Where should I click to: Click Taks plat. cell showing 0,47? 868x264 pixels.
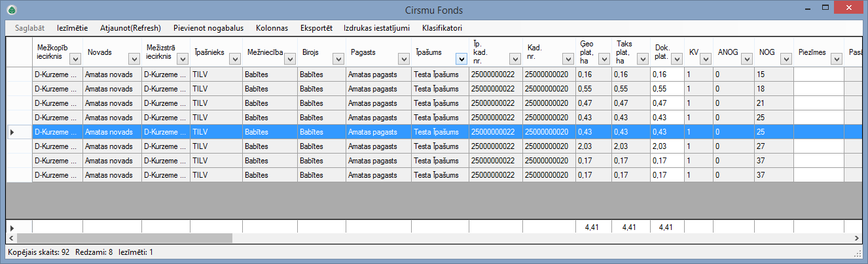[x=630, y=103]
